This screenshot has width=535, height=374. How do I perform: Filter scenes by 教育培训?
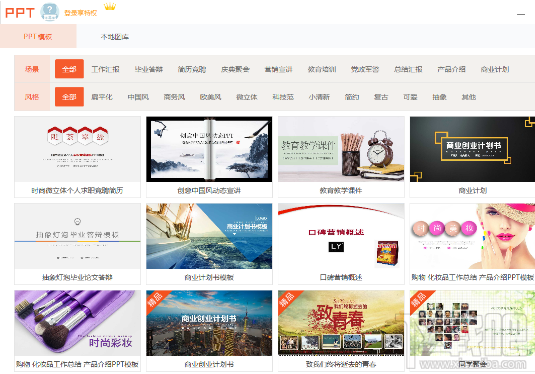(322, 69)
